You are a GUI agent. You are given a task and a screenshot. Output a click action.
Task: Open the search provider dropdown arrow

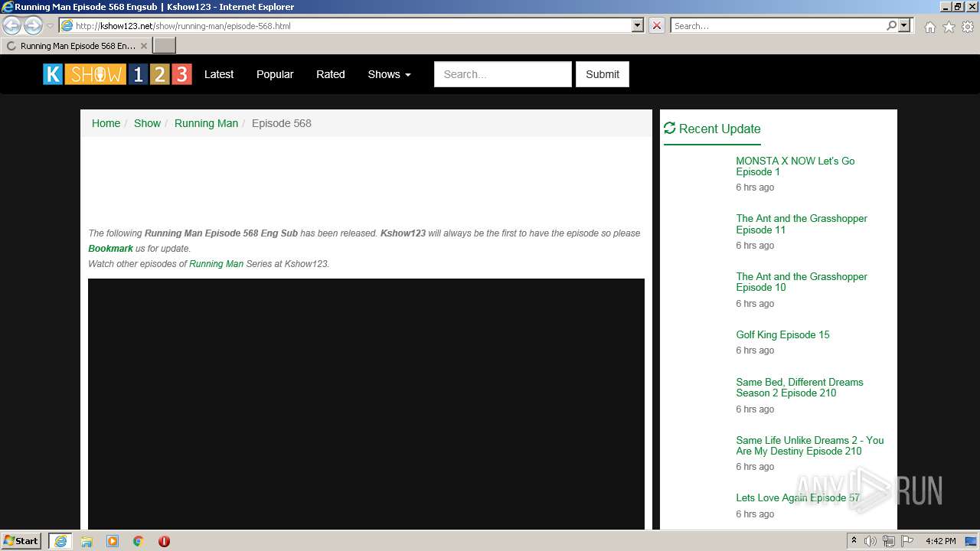[x=904, y=25]
